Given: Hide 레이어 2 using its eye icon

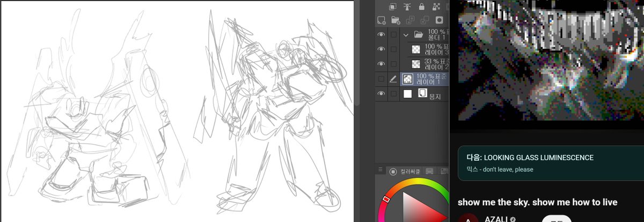Looking at the screenshot, I should [x=381, y=64].
